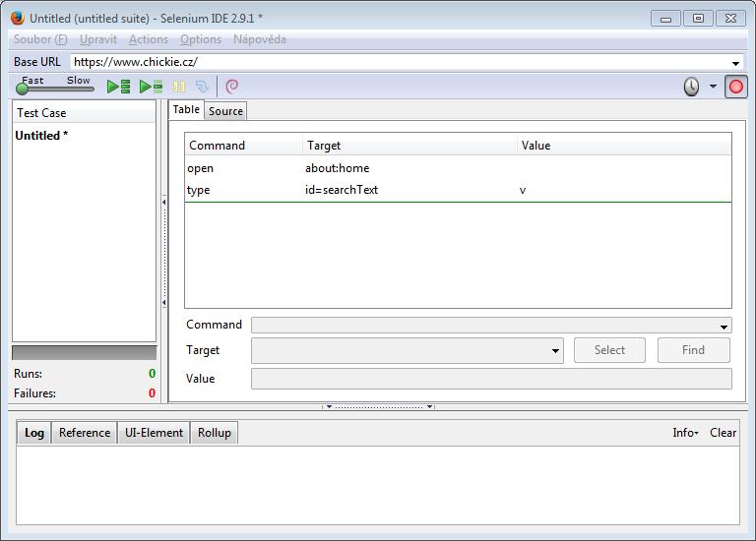Play the current test case
The width and height of the screenshot is (756, 541).
tap(151, 87)
